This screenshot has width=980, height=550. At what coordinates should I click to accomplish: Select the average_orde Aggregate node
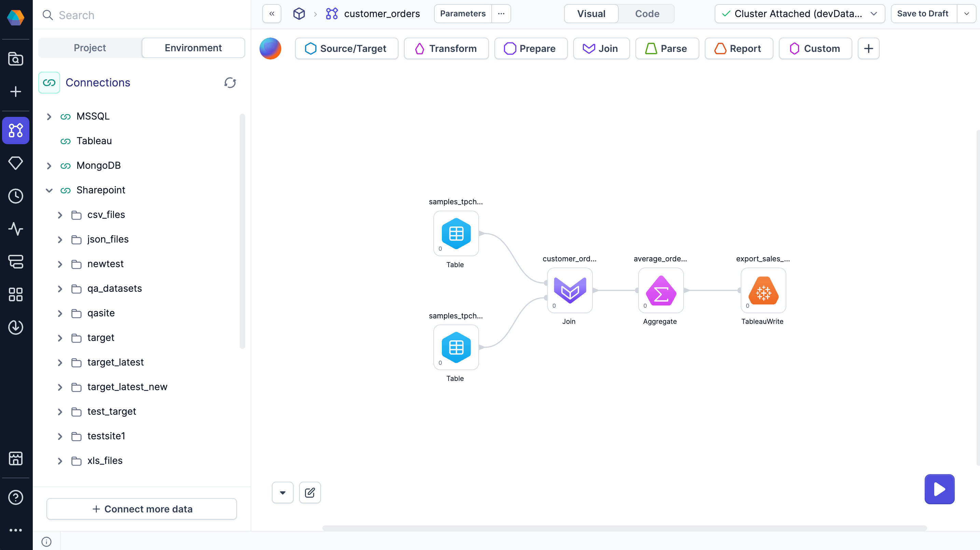(x=661, y=290)
